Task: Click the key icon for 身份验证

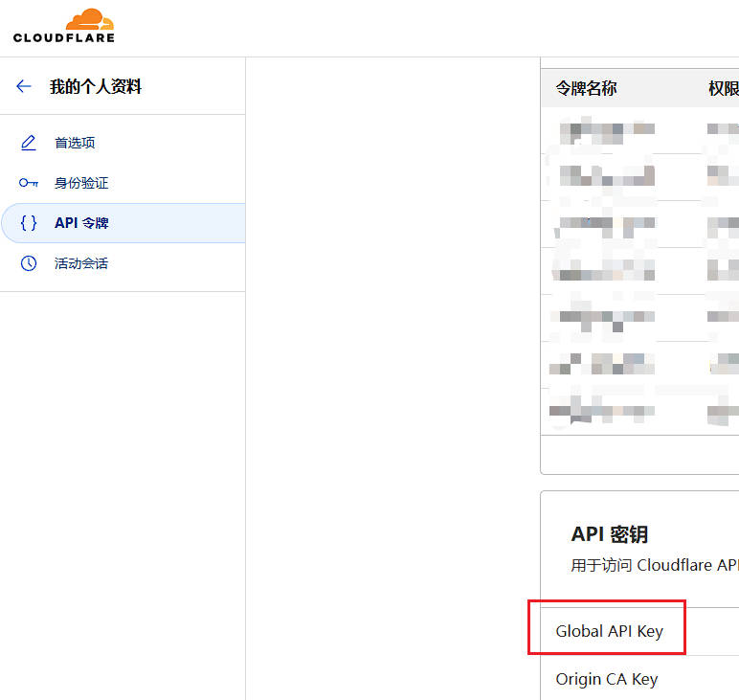Action: coord(29,183)
